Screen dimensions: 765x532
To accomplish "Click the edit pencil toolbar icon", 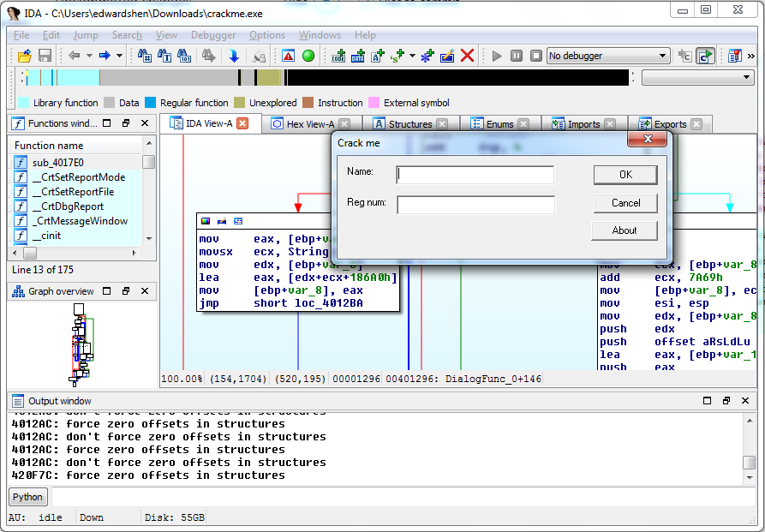I will click(447, 56).
